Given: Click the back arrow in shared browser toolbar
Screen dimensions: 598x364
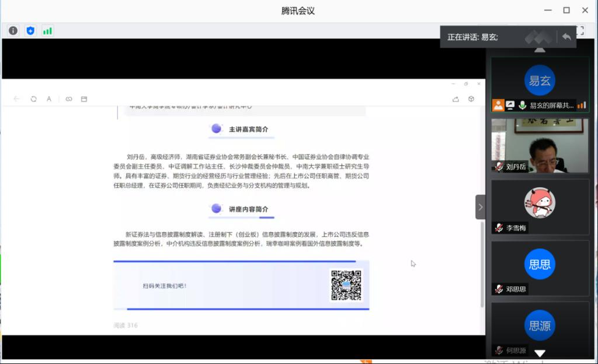Looking at the screenshot, I should pyautogui.click(x=16, y=99).
